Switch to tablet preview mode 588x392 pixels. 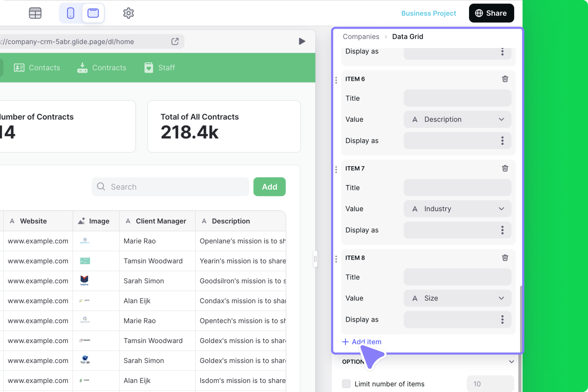[93, 13]
